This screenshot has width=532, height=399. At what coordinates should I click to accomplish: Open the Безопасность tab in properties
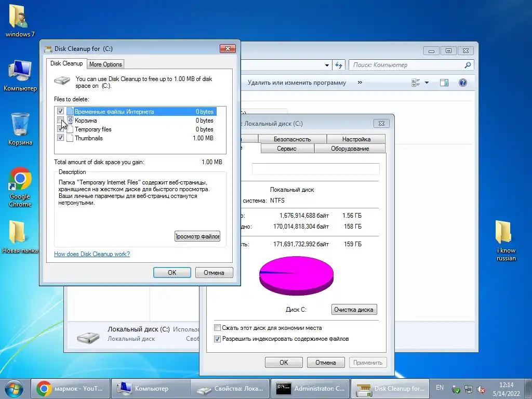coord(292,139)
